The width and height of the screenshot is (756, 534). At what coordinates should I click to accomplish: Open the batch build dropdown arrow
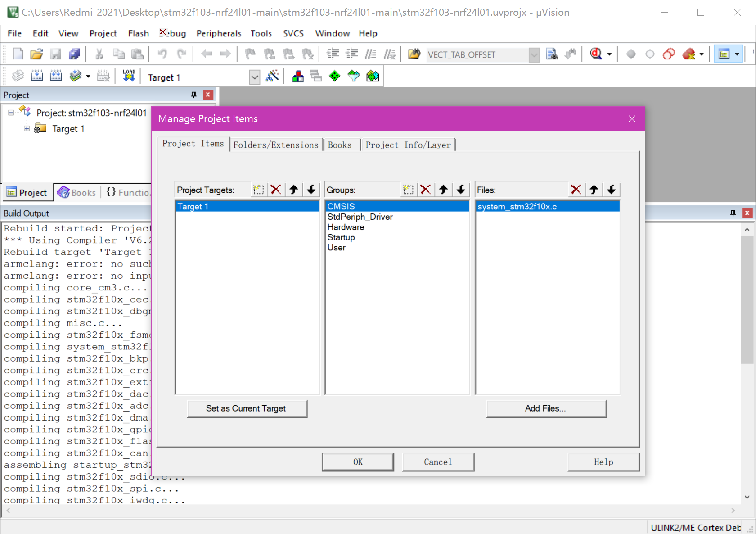pyautogui.click(x=88, y=77)
